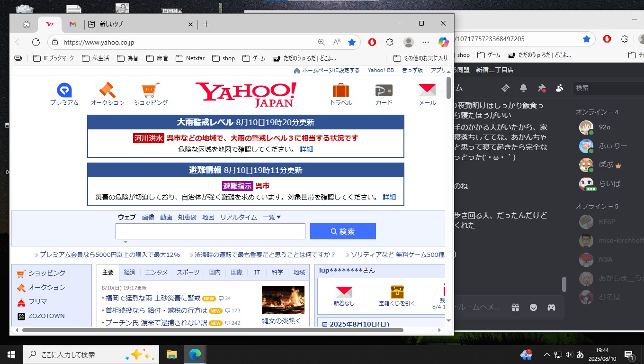Open IE ブックマーク folder
644x364 pixels.
pos(54,58)
